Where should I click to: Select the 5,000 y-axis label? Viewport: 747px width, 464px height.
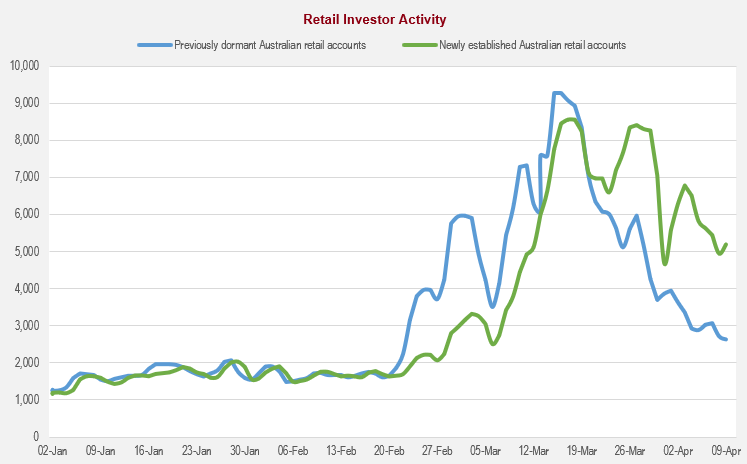(x=25, y=252)
